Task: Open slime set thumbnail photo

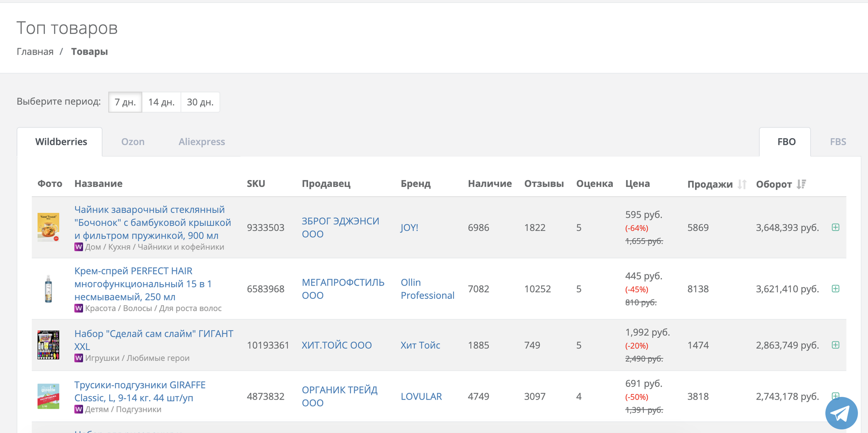Action: [x=48, y=345]
